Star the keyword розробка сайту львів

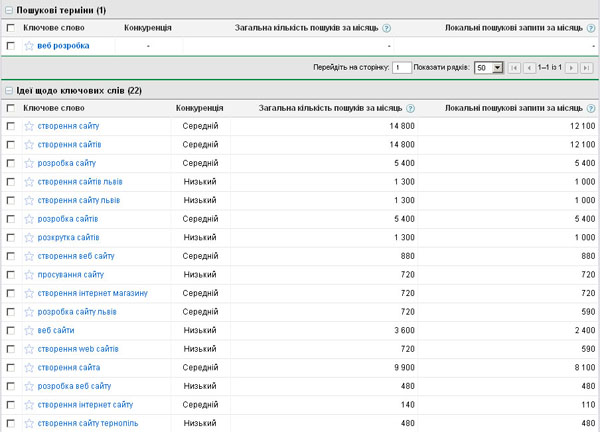pyautogui.click(x=29, y=312)
